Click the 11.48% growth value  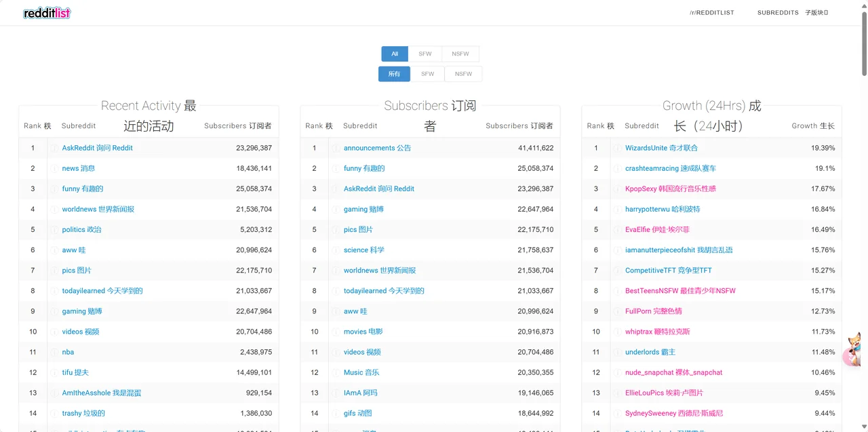click(823, 352)
